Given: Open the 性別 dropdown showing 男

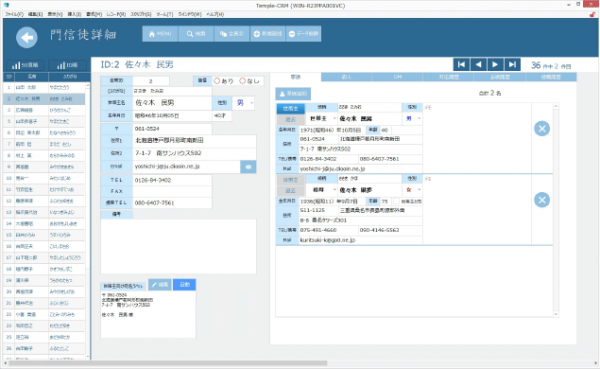Looking at the screenshot, I should click(244, 103).
